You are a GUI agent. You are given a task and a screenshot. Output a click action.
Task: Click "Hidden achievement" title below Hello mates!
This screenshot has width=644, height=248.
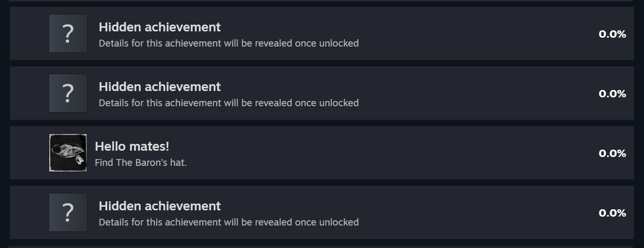pos(160,206)
